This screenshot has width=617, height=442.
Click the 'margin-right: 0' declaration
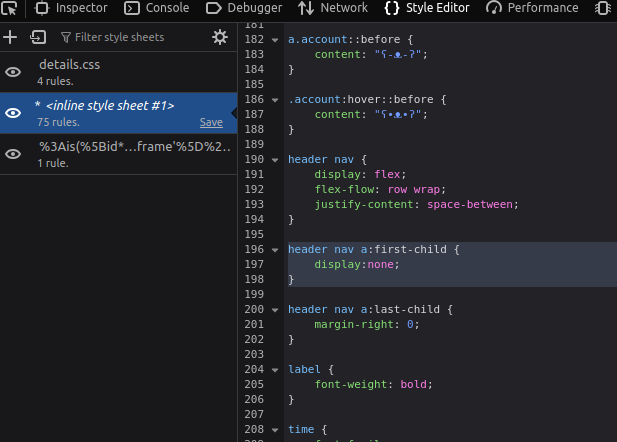click(x=367, y=324)
